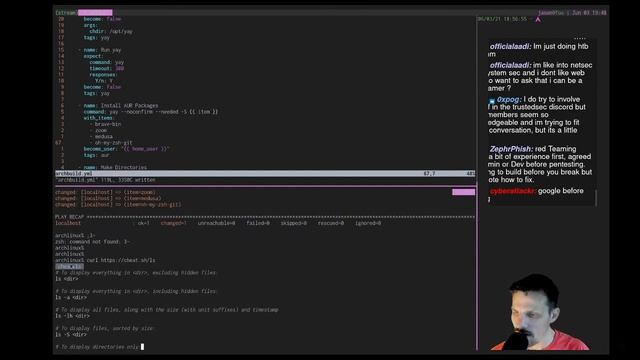Click the 'name: Make Directories' line
The height and width of the screenshot is (360, 640).
pos(112,167)
